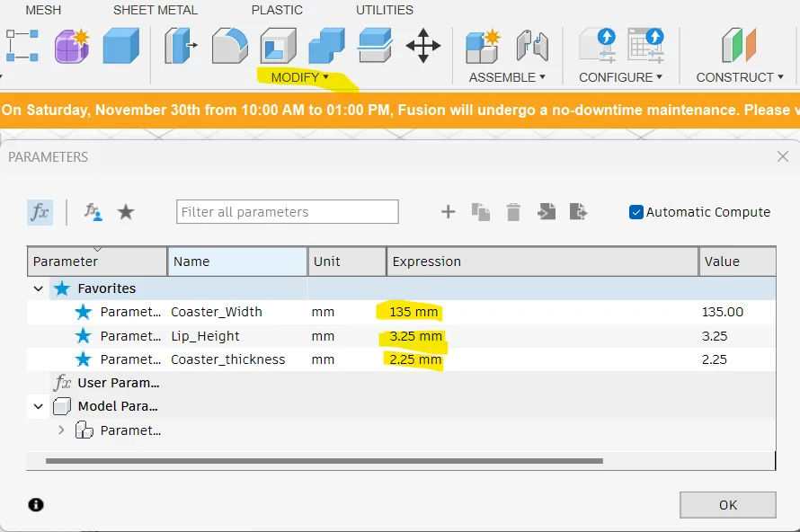The height and width of the screenshot is (532, 800).
Task: Switch to the SHEET METAL tab
Action: pyautogui.click(x=156, y=10)
